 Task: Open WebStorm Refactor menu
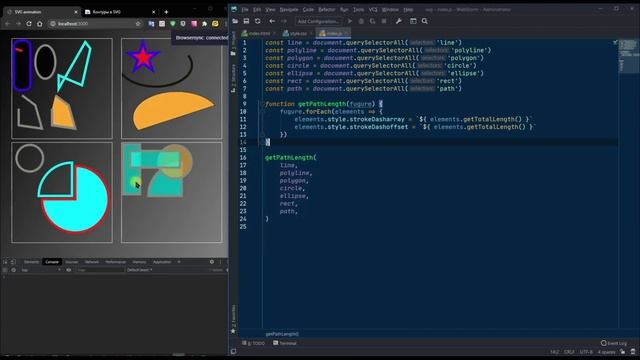tap(327, 9)
